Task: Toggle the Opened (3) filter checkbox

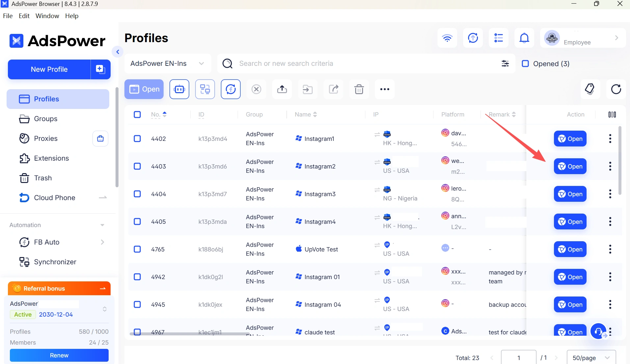Action: click(525, 64)
